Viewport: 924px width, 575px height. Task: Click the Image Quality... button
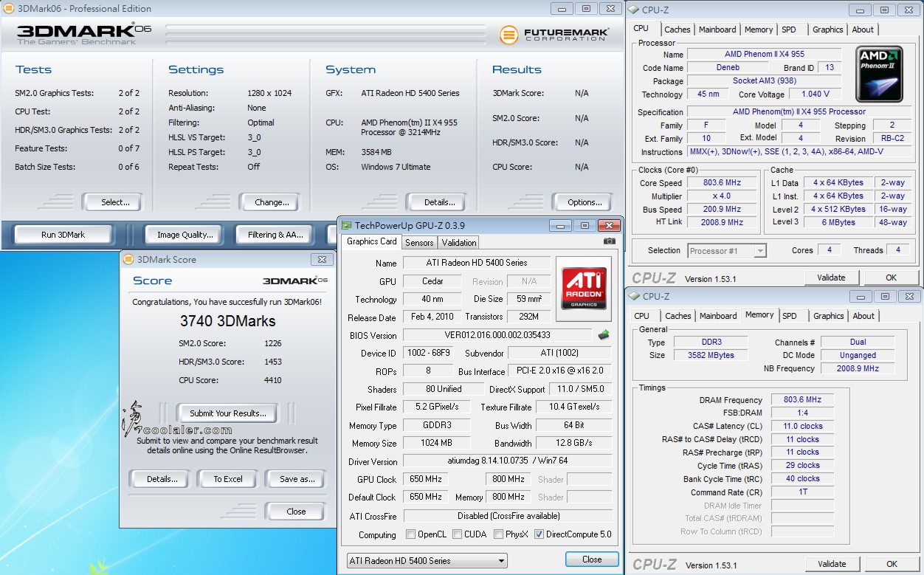click(185, 235)
